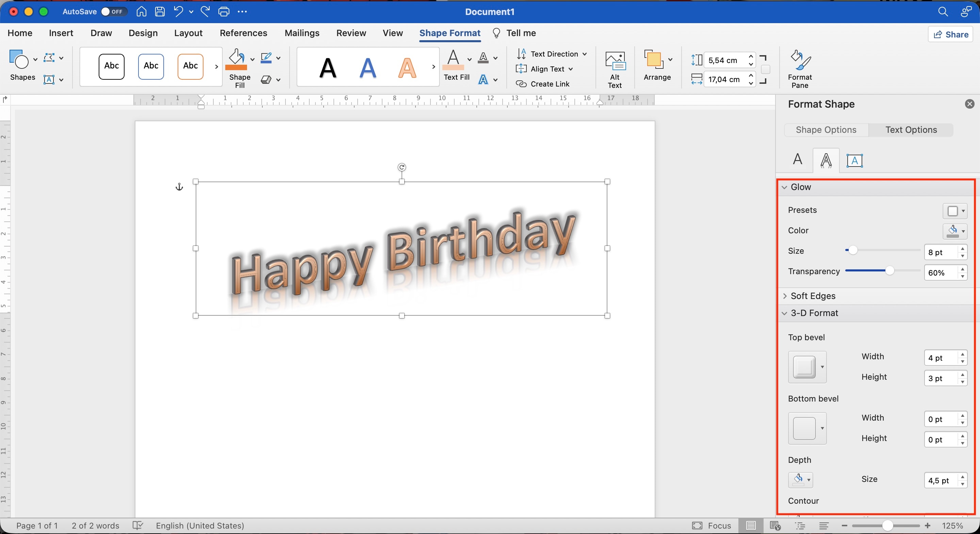Open the Text Direction dropdown
This screenshot has height=534, width=980.
(551, 54)
